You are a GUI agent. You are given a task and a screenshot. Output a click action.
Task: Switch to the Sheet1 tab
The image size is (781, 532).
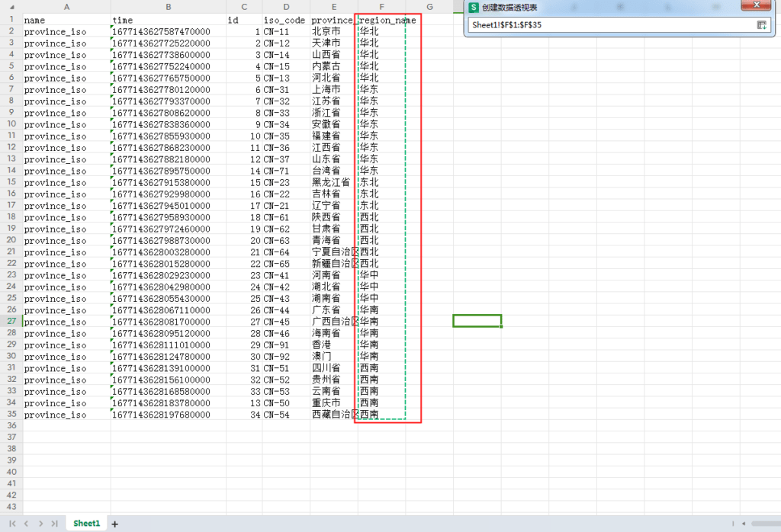[86, 524]
